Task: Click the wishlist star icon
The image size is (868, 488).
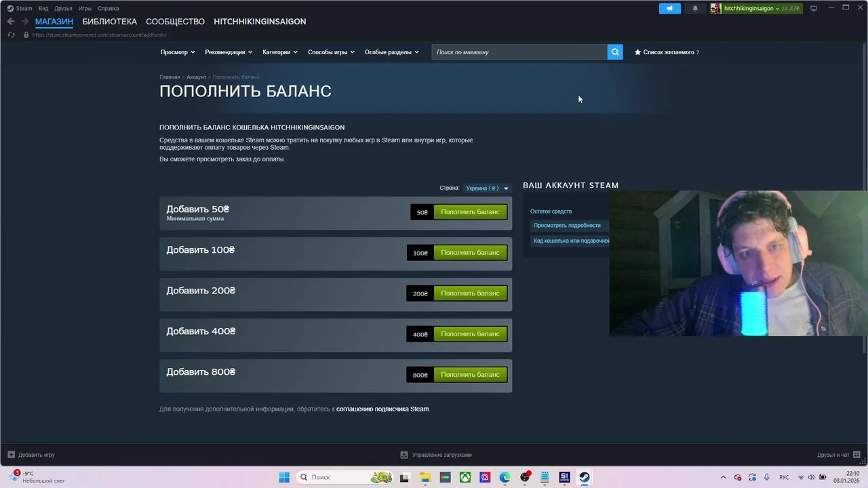Action: 637,52
